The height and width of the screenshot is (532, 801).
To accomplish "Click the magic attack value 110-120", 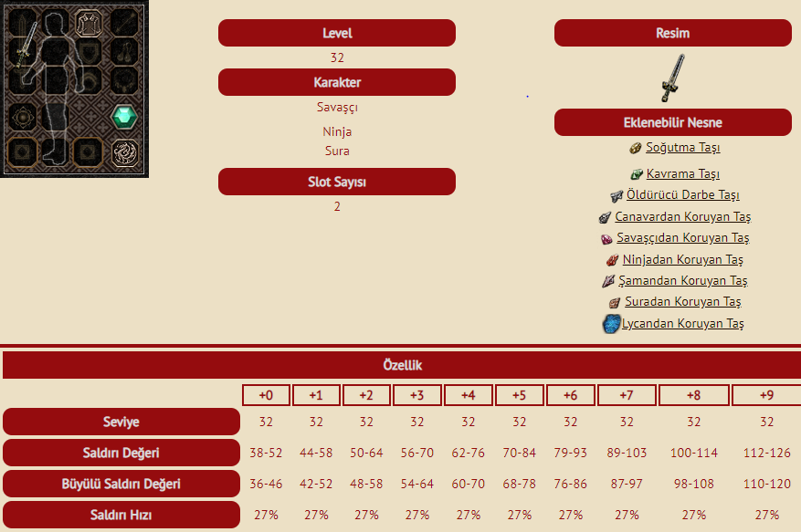I will coord(767,484).
